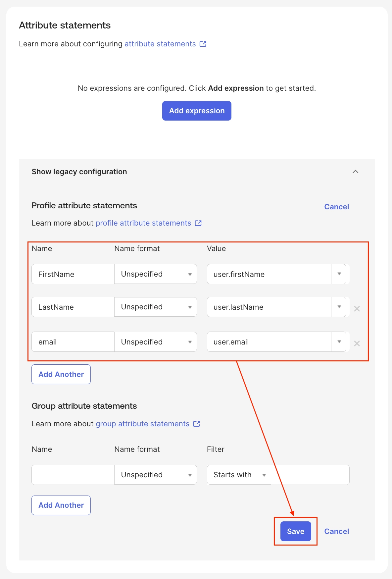This screenshot has height=579, width=392.
Task: Open Name format dropdown for LastName
Action: (156, 307)
